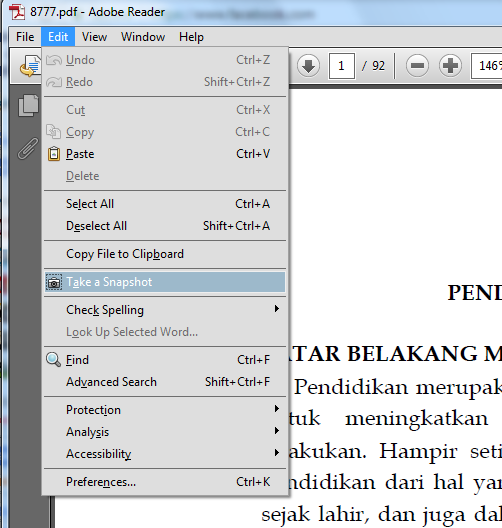The height and width of the screenshot is (528, 502).
Task: Click the zoom percentage field
Action: (487, 66)
